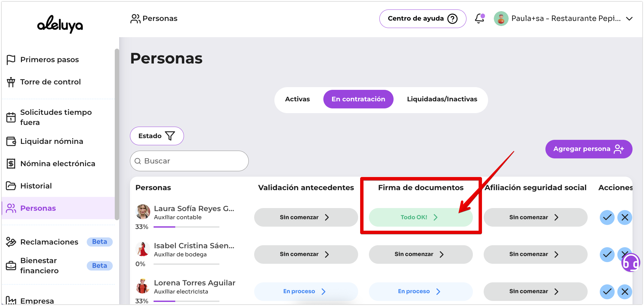Click the notifications bell icon

click(x=479, y=19)
